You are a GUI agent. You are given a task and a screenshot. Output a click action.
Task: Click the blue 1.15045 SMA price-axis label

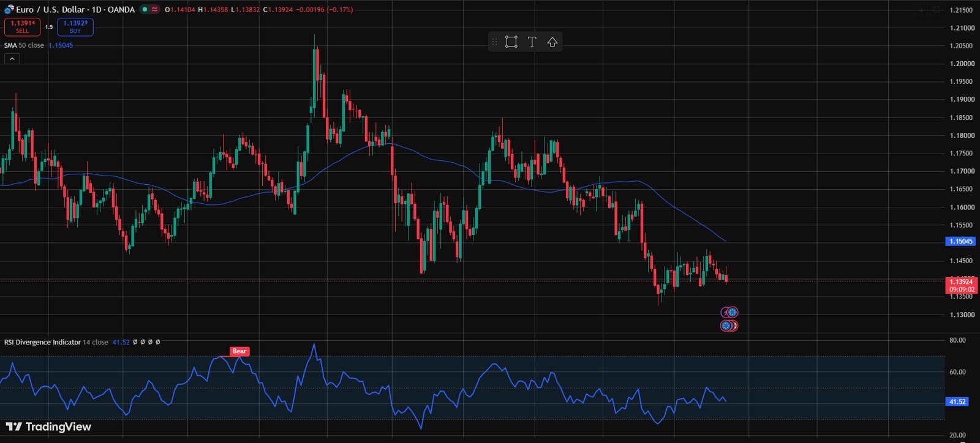coord(960,241)
